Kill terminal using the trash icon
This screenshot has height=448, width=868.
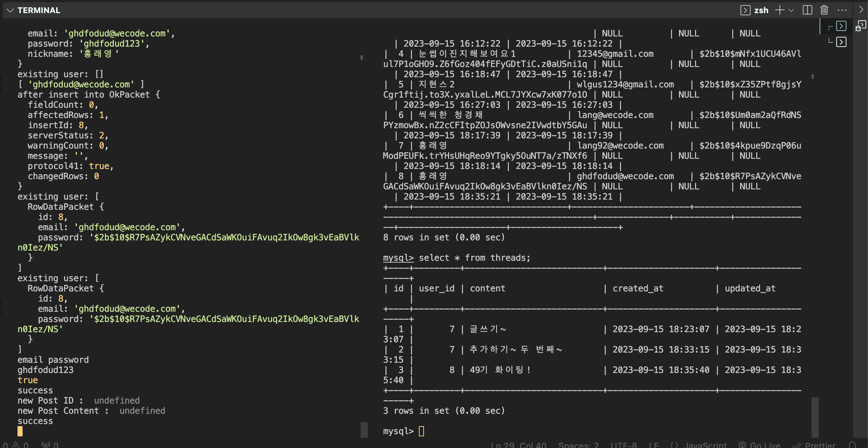(824, 10)
